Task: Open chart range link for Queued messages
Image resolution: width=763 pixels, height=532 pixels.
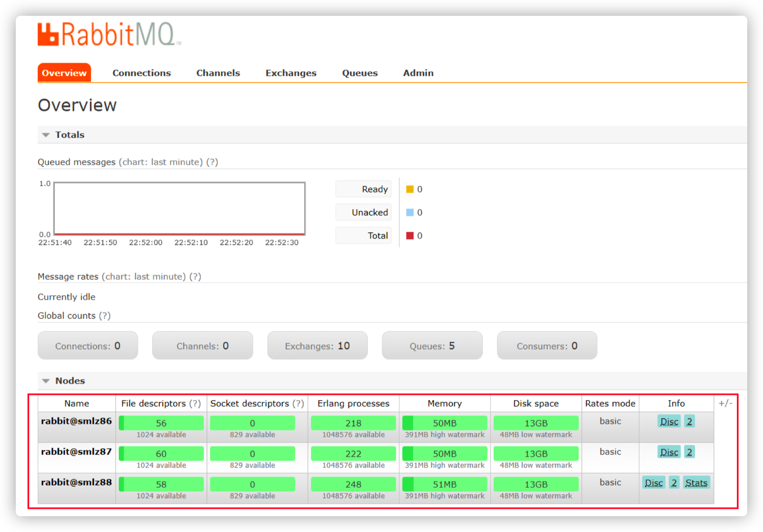Action: click(160, 162)
